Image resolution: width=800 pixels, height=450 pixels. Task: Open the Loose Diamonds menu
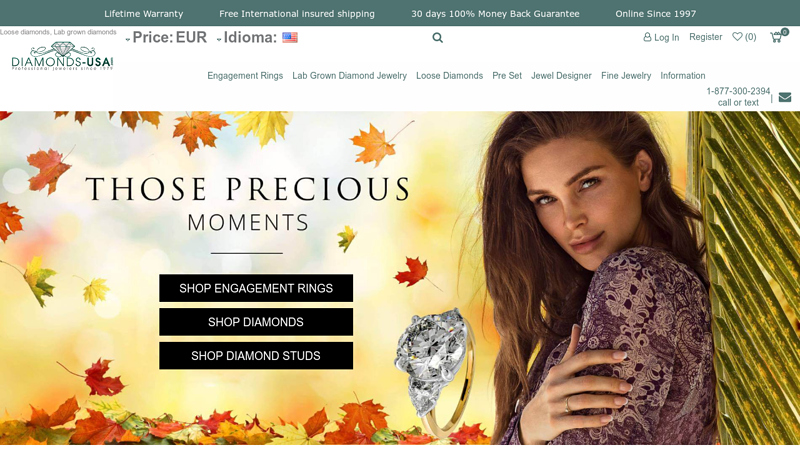pos(449,76)
